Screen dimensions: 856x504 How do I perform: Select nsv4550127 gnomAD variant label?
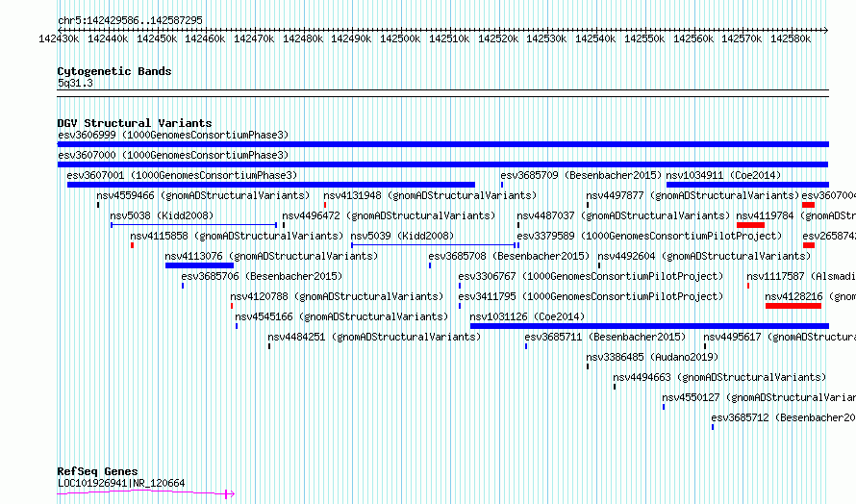759,397
